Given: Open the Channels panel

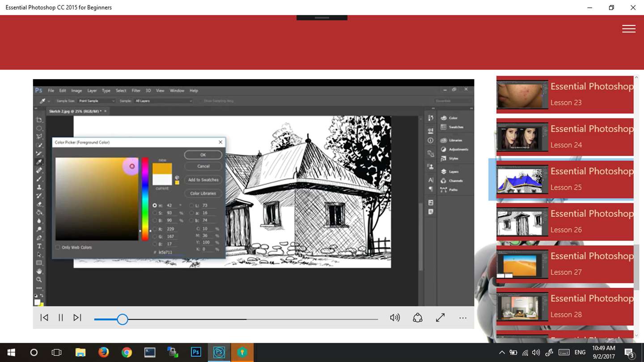Looking at the screenshot, I should pyautogui.click(x=452, y=181).
